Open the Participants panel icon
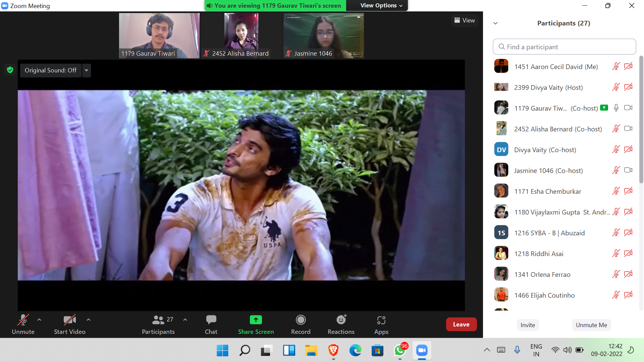This screenshot has width=644, height=362. click(x=158, y=320)
